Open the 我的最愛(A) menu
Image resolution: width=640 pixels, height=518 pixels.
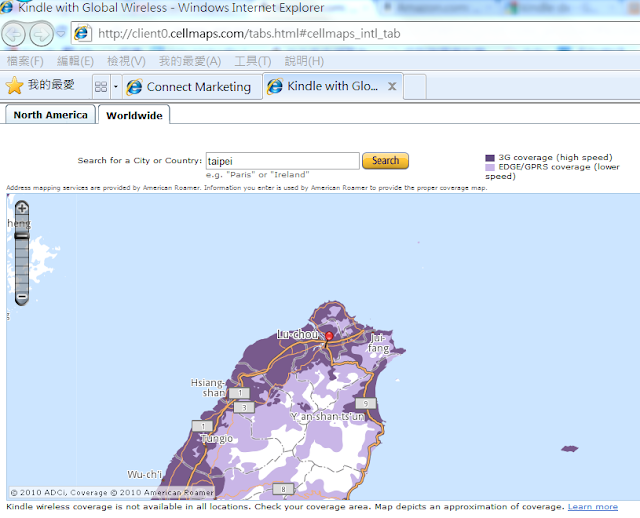(x=190, y=61)
